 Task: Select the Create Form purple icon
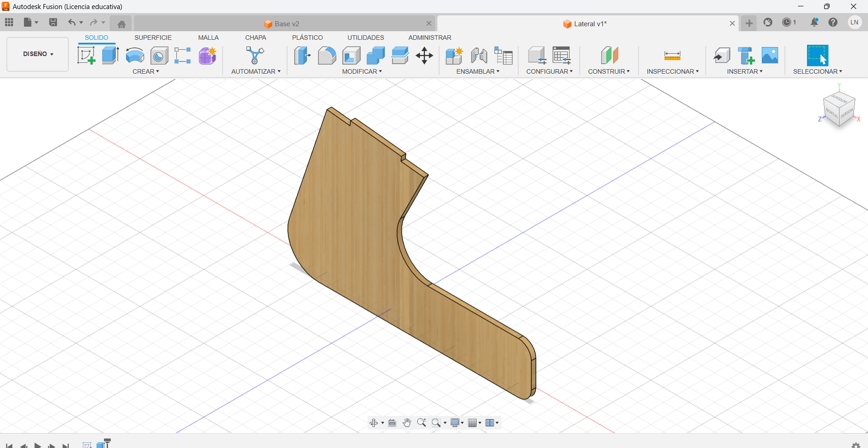pyautogui.click(x=208, y=56)
